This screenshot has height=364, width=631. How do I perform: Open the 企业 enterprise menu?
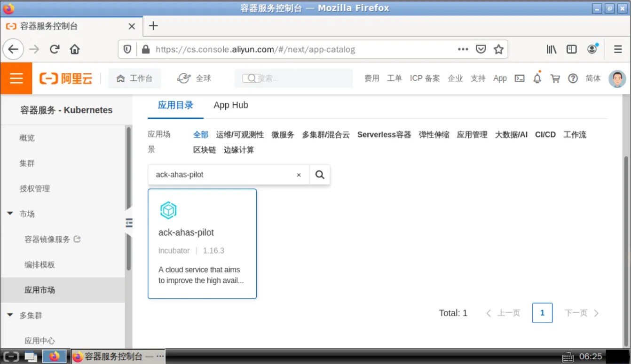click(455, 78)
